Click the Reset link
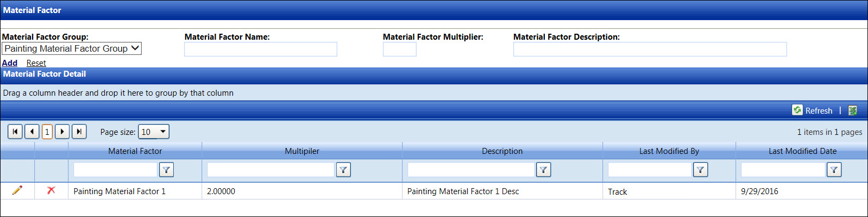868x217 pixels. coord(36,63)
